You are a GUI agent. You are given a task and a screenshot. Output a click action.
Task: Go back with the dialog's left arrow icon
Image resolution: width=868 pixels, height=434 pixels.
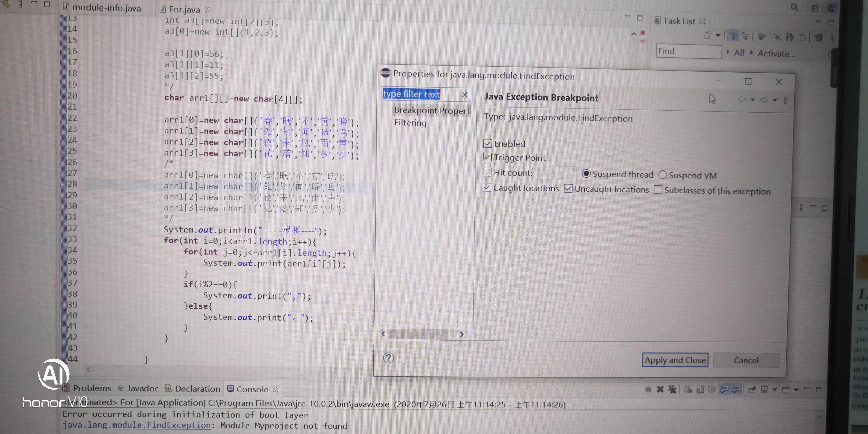pos(742,99)
